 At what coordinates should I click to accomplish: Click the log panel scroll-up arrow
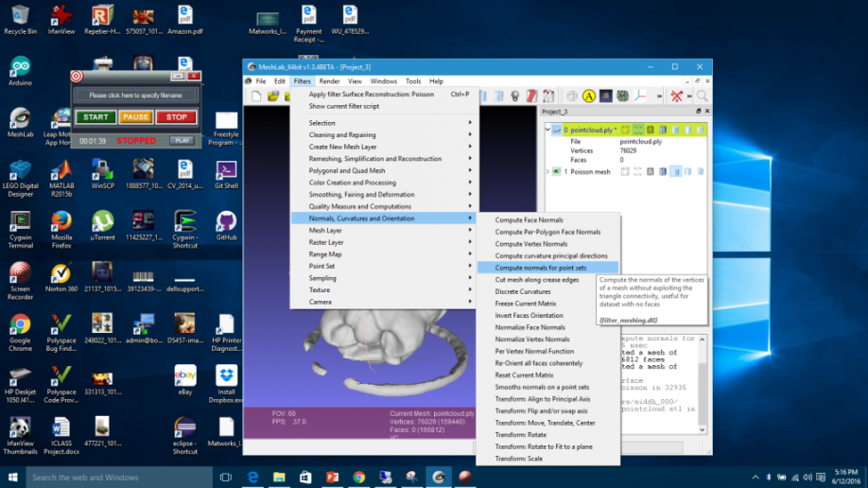click(x=702, y=339)
